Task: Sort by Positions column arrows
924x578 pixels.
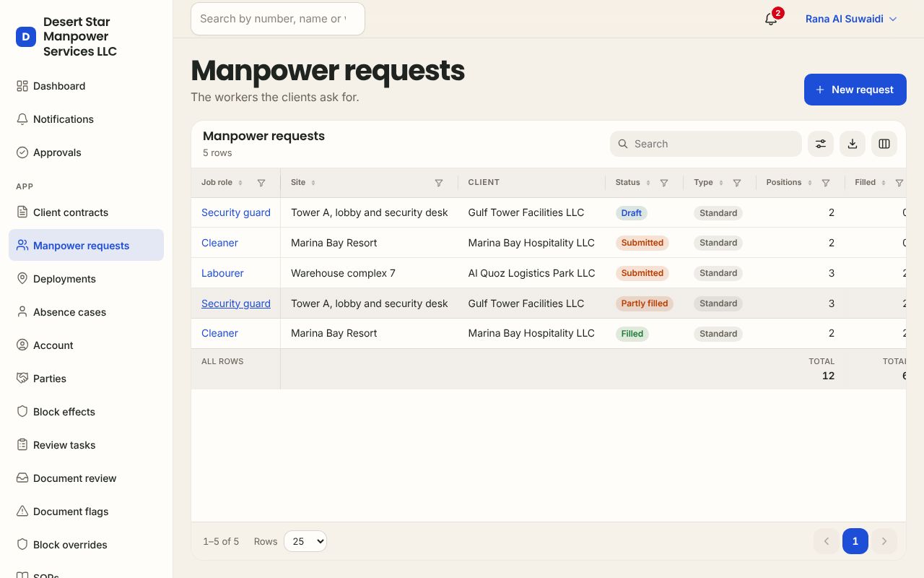Action: click(810, 183)
